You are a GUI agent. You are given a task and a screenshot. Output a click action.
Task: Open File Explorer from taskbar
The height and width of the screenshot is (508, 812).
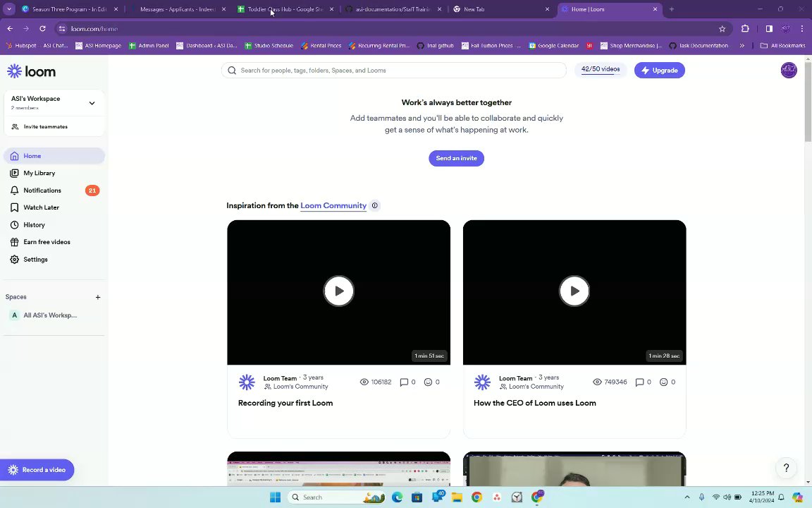pos(457,497)
